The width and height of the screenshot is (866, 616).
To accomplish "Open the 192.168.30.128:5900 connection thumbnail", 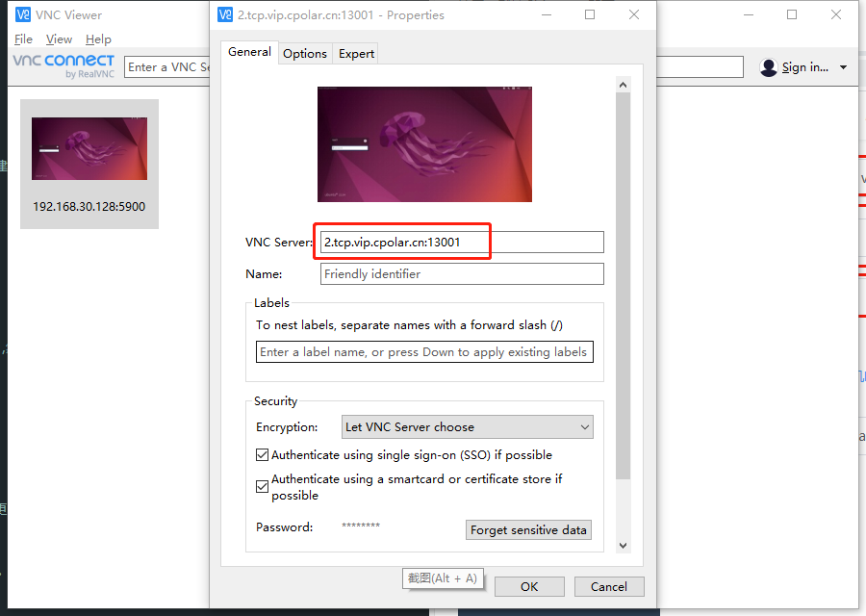I will (89, 150).
